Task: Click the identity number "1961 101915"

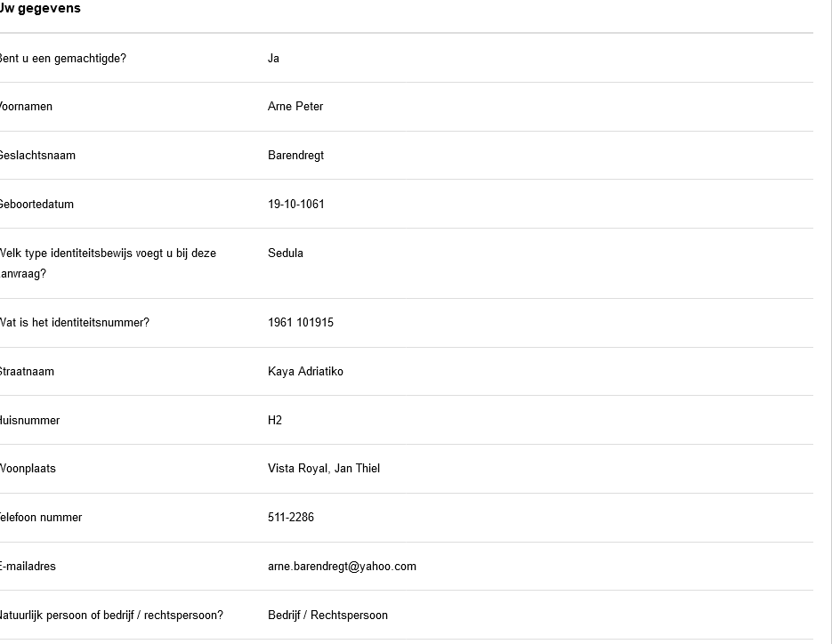Action: click(x=301, y=323)
